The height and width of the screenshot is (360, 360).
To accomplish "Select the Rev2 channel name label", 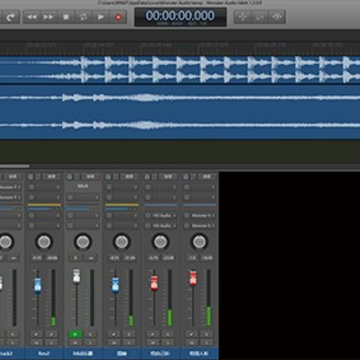I will coord(44,353).
